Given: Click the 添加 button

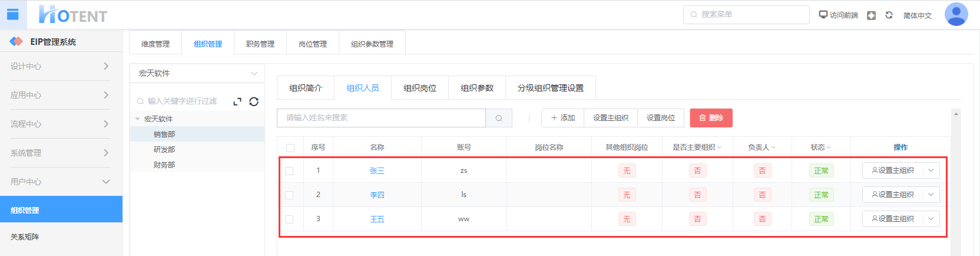Looking at the screenshot, I should [562, 118].
